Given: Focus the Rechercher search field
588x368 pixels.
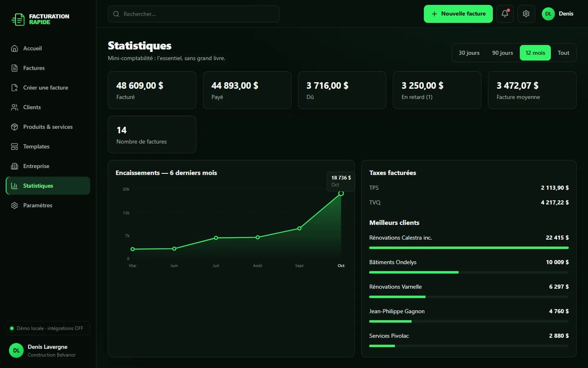Looking at the screenshot, I should click(x=194, y=14).
